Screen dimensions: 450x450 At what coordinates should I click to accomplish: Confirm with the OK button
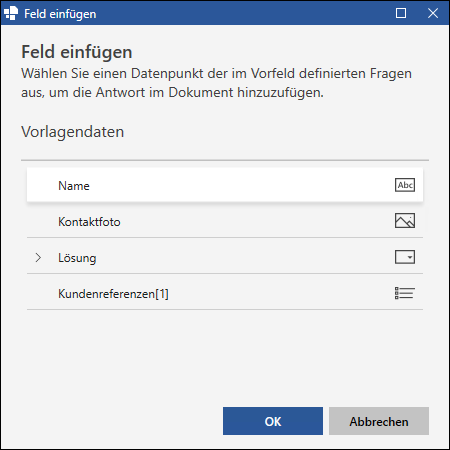point(273,421)
